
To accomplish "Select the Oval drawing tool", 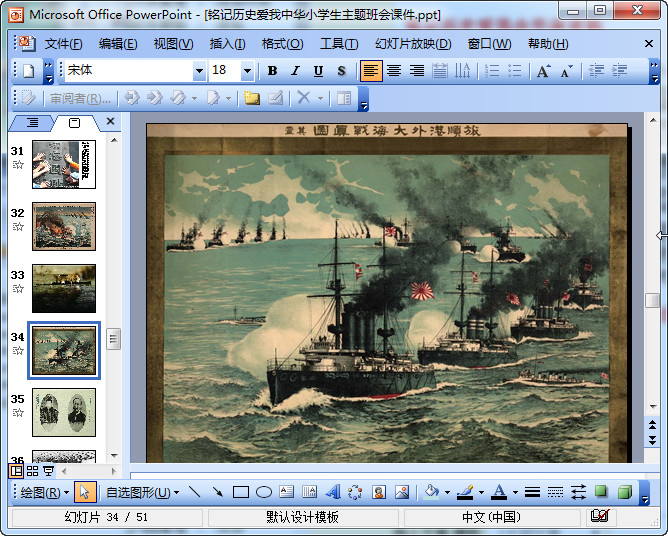I will pyautogui.click(x=264, y=493).
